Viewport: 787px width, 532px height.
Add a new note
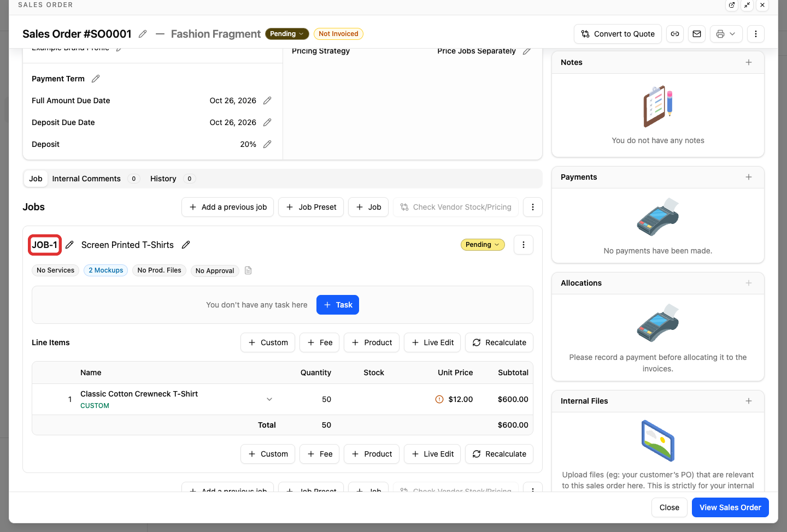(749, 62)
